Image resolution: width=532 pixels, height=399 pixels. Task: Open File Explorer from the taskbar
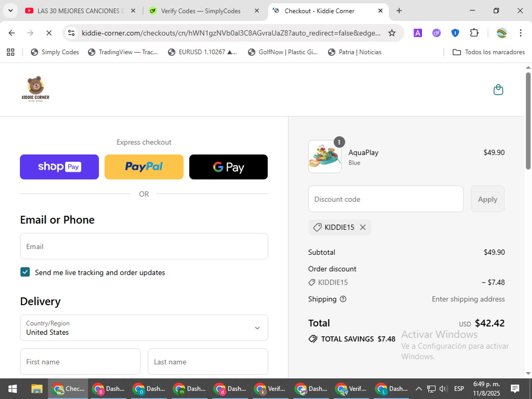pos(37,389)
